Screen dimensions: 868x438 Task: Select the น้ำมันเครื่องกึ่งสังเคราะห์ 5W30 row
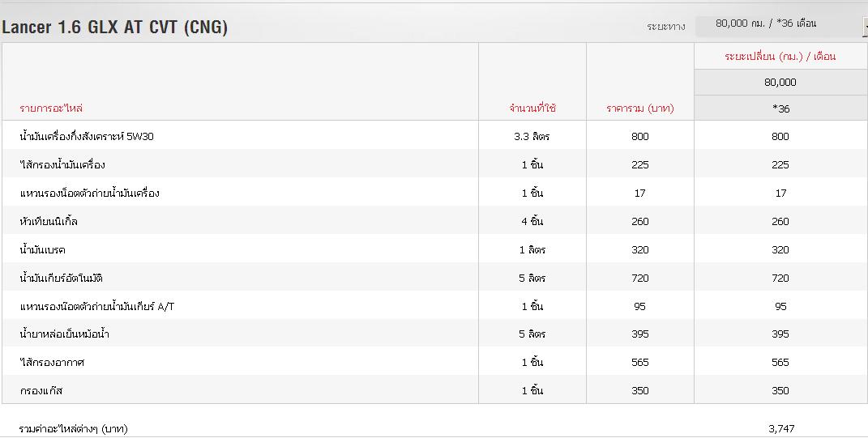87,137
